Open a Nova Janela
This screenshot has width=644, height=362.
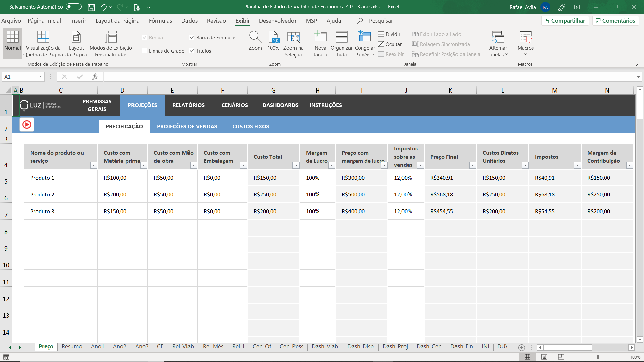click(320, 37)
